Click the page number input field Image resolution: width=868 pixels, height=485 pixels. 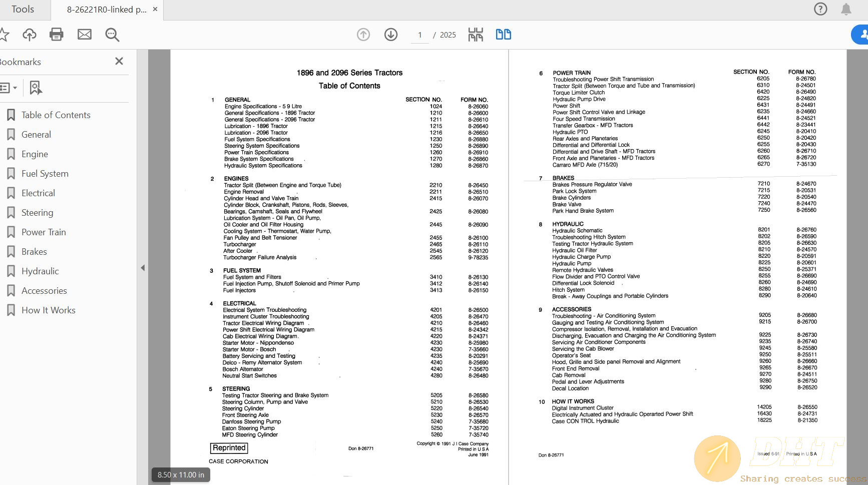point(419,34)
